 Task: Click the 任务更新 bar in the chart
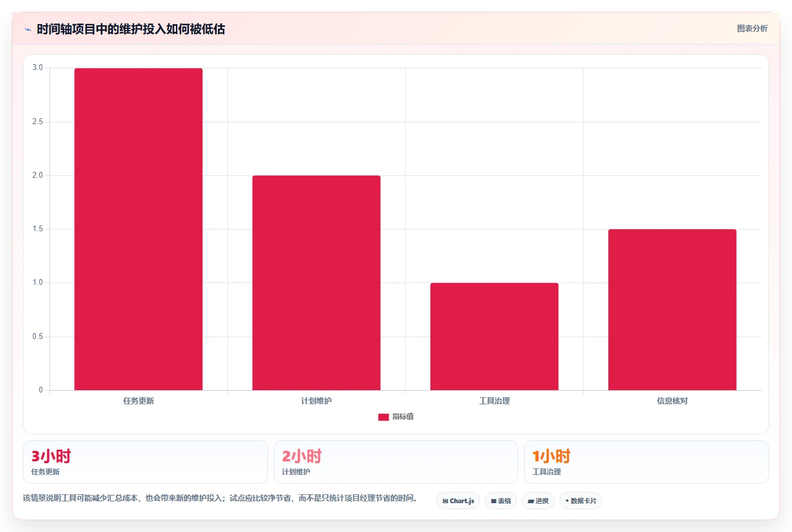click(x=138, y=229)
